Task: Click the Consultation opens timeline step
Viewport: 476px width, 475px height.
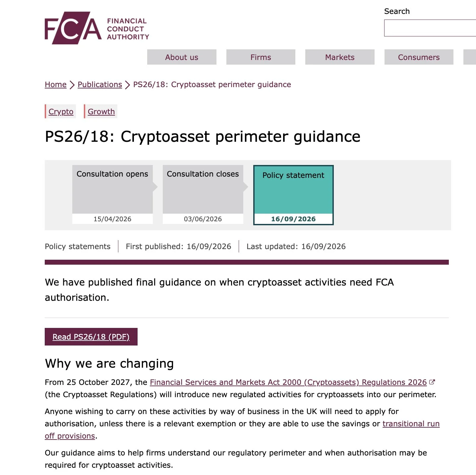Action: coord(112,194)
